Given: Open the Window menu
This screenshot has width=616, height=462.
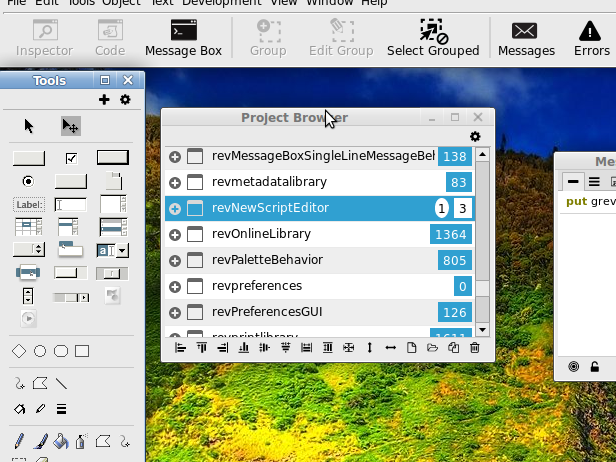Looking at the screenshot, I should point(328,4).
